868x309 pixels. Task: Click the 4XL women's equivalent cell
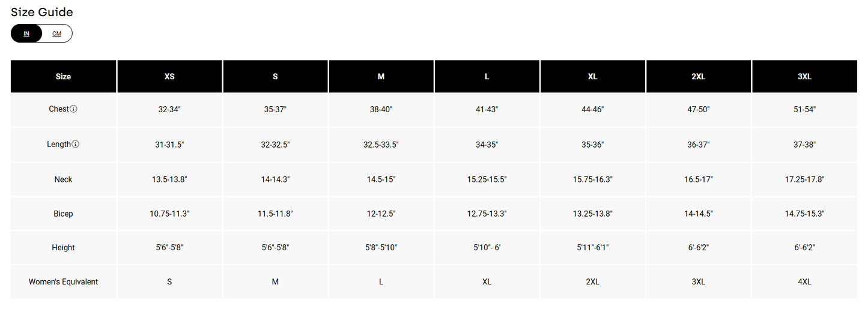coord(804,282)
